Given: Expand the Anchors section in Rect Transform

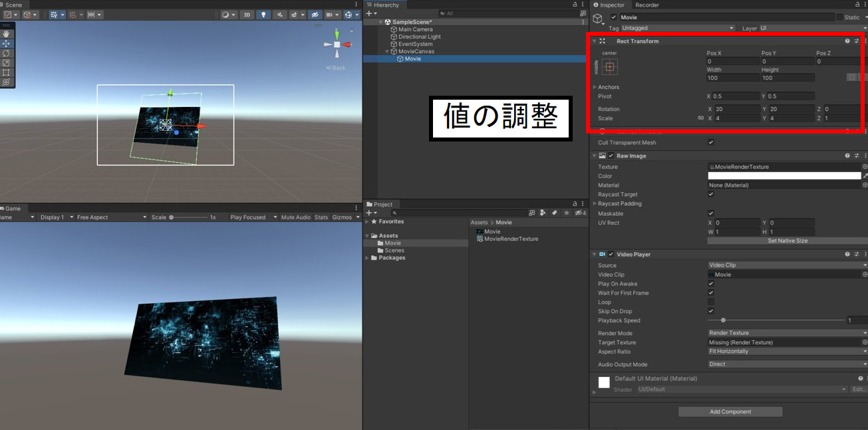Looking at the screenshot, I should click(594, 86).
